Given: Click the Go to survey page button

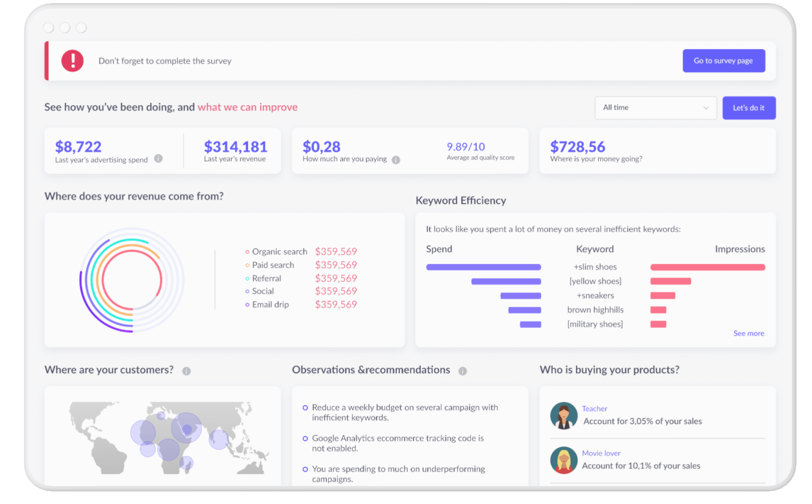Looking at the screenshot, I should click(x=723, y=61).
